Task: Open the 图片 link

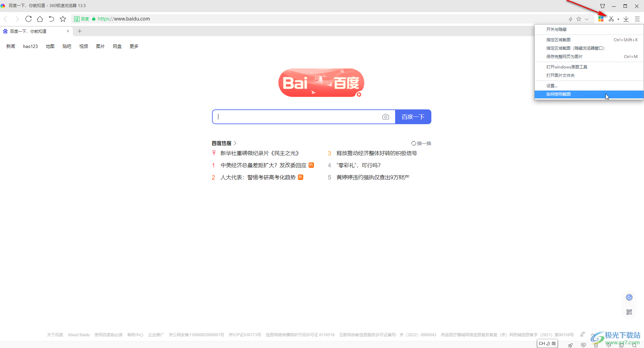Action: [x=100, y=46]
